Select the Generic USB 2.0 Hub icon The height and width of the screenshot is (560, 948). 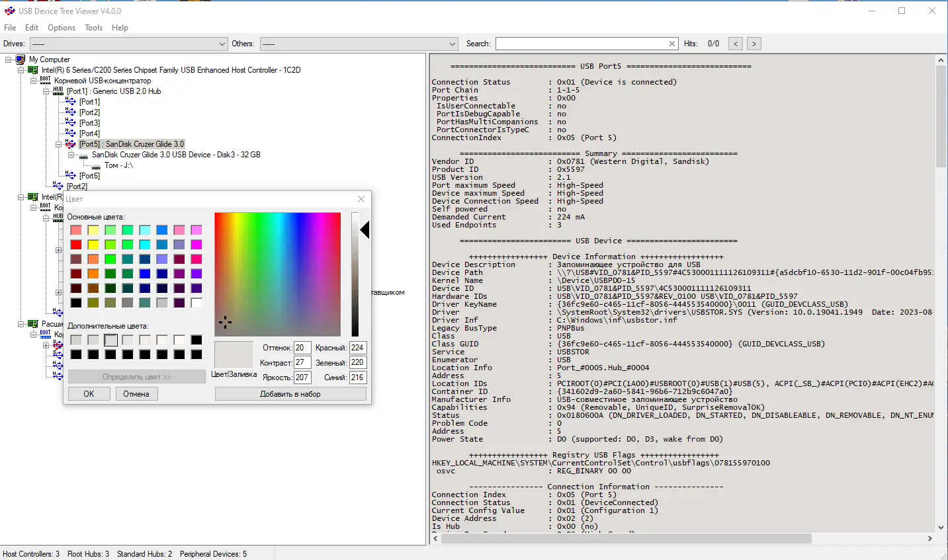(58, 91)
